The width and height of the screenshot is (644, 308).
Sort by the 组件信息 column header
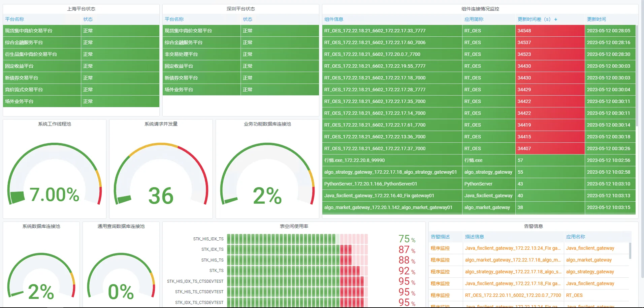tap(334, 19)
